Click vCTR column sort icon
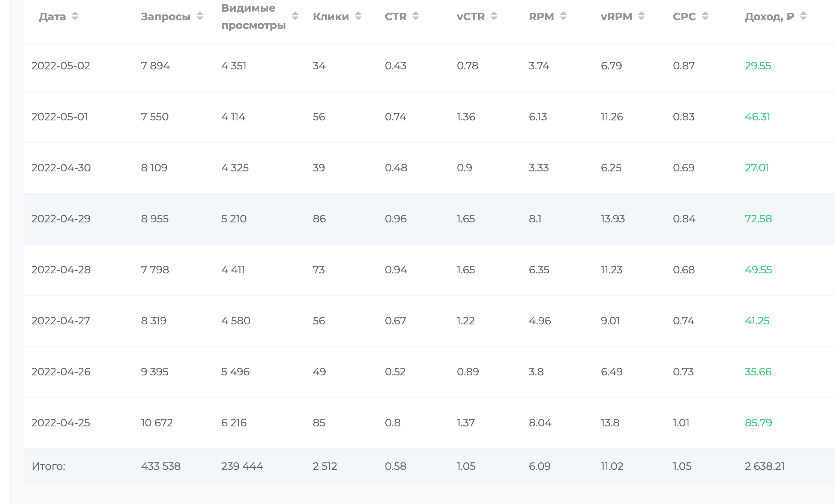This screenshot has width=835, height=504. pos(494,16)
